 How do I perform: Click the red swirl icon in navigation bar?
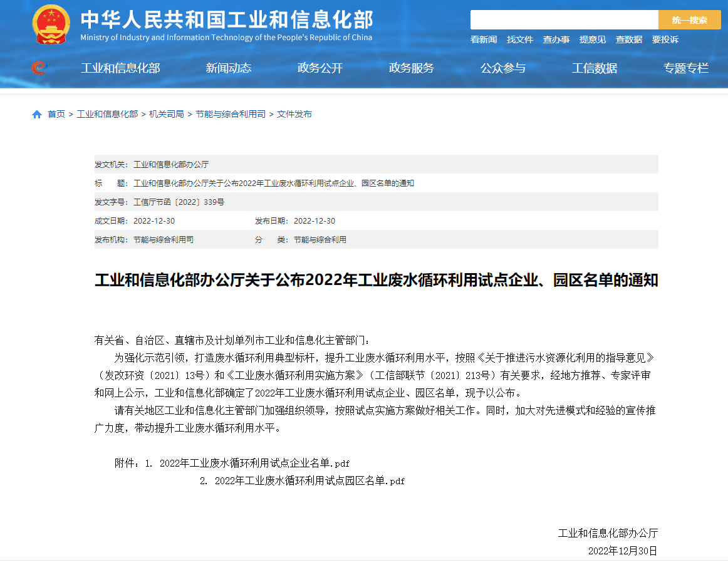(39, 68)
